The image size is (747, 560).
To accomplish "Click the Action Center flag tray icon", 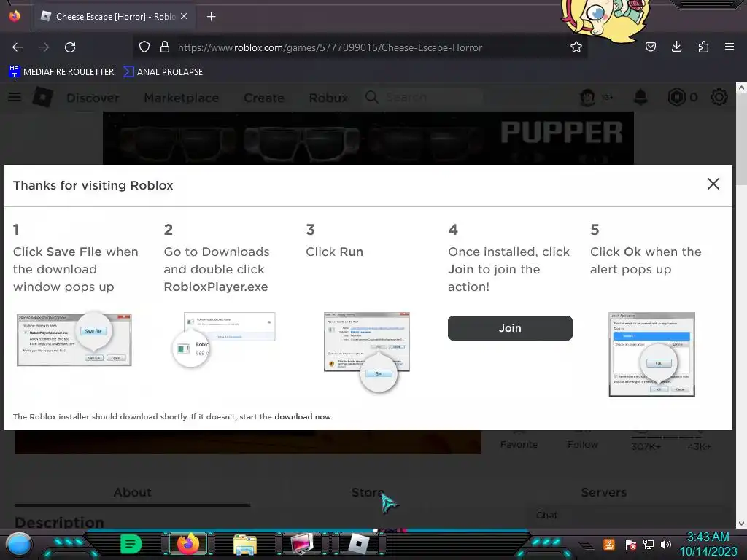I will tap(631, 544).
